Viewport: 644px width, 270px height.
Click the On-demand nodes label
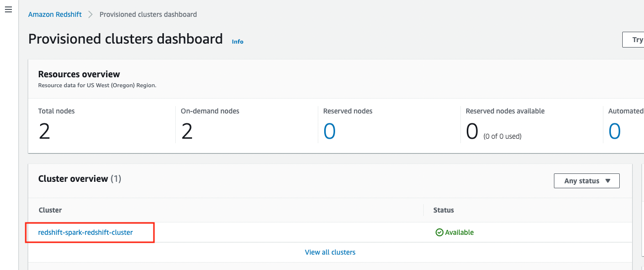[x=210, y=111]
